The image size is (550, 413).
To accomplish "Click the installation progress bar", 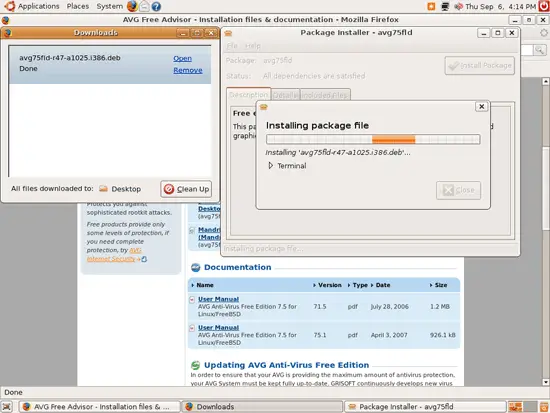I will point(373,139).
